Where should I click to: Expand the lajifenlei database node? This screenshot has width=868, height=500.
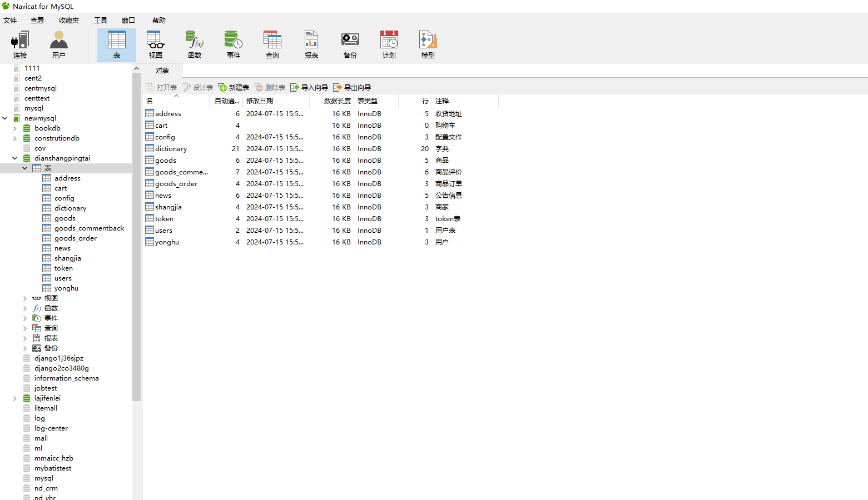click(x=15, y=398)
